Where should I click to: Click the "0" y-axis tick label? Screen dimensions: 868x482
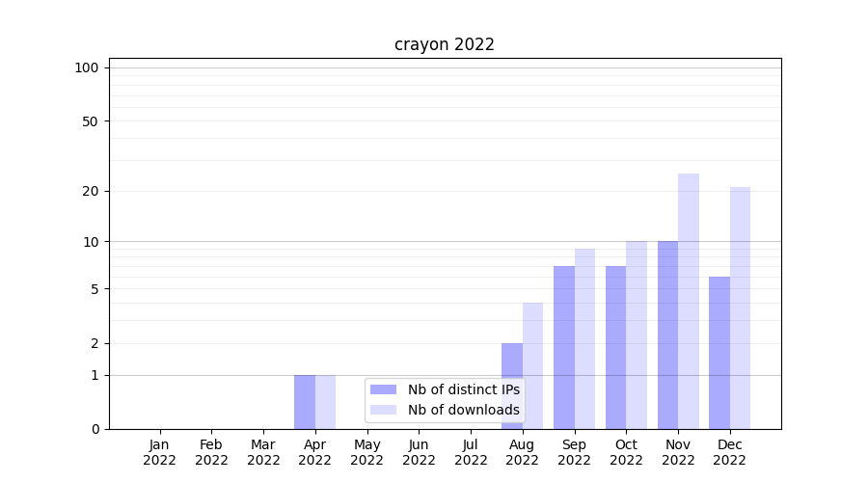95,429
